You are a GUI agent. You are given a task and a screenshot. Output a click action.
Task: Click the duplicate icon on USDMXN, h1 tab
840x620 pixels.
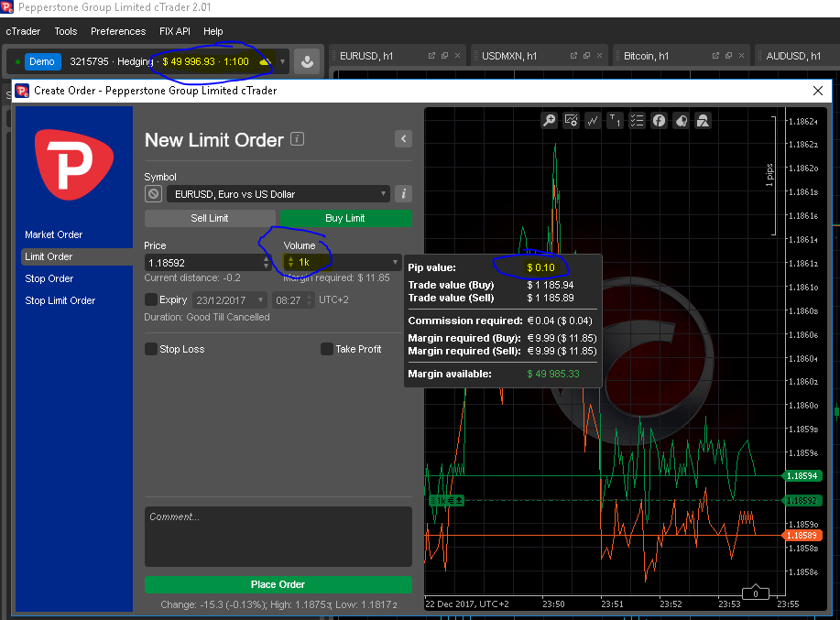586,56
